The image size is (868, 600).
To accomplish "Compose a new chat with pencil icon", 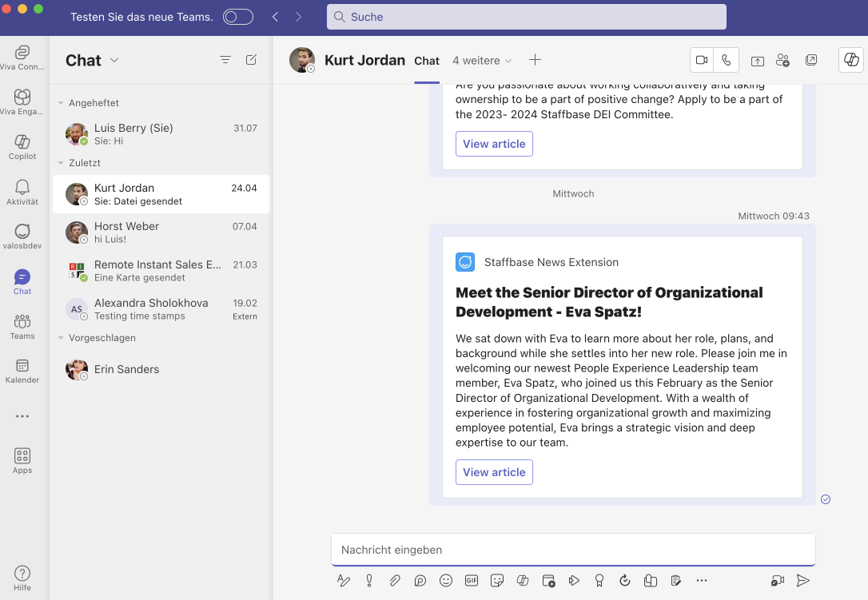I will point(251,60).
